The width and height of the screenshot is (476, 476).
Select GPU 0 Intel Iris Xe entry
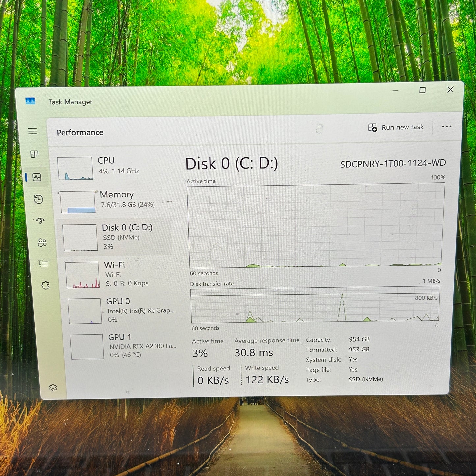(x=122, y=310)
